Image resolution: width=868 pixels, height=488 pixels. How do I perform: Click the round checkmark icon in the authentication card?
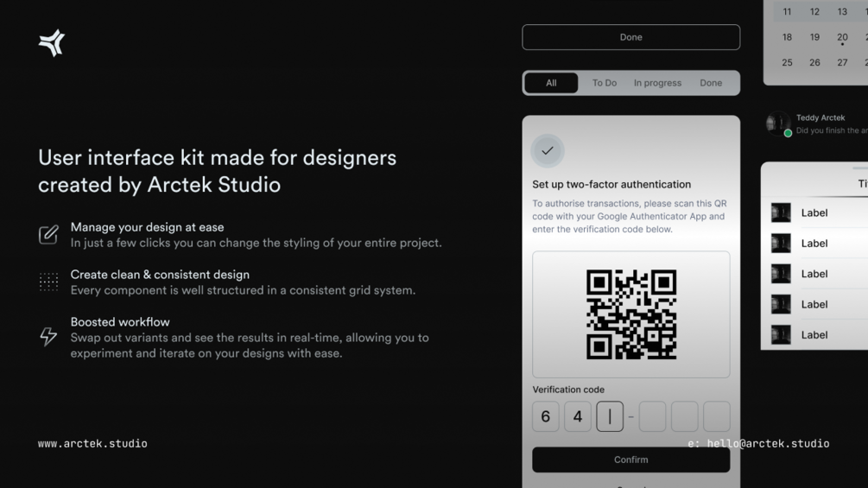[x=548, y=150]
